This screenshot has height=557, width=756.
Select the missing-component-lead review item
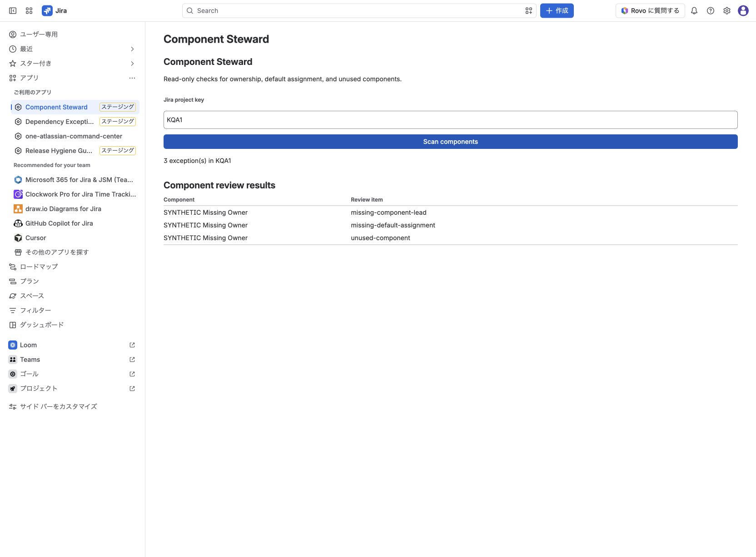(388, 212)
